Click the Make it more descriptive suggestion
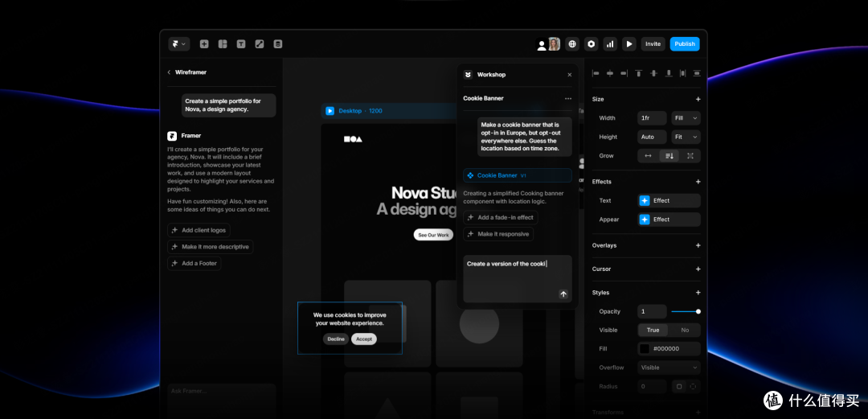The width and height of the screenshot is (868, 419). coord(211,247)
